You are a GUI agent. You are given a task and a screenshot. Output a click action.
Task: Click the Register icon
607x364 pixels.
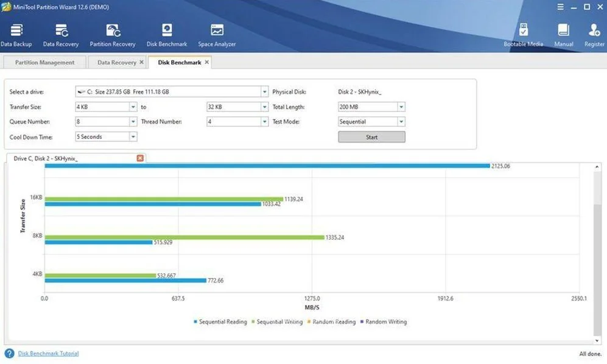coord(594,35)
